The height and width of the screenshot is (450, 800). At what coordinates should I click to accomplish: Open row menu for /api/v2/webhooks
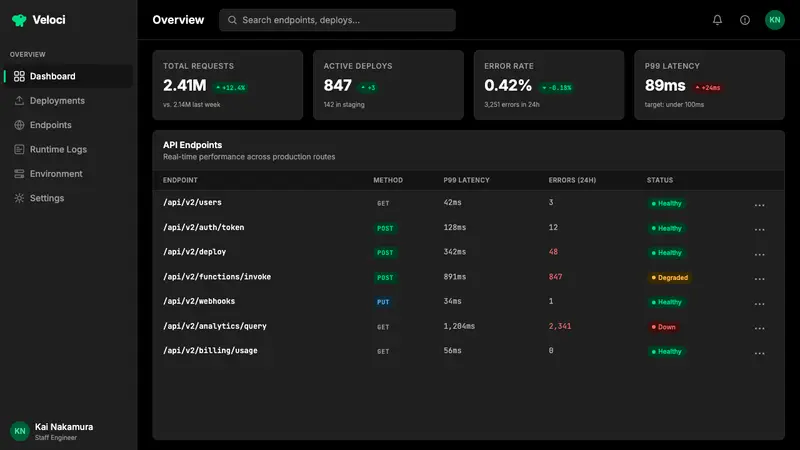(x=759, y=303)
